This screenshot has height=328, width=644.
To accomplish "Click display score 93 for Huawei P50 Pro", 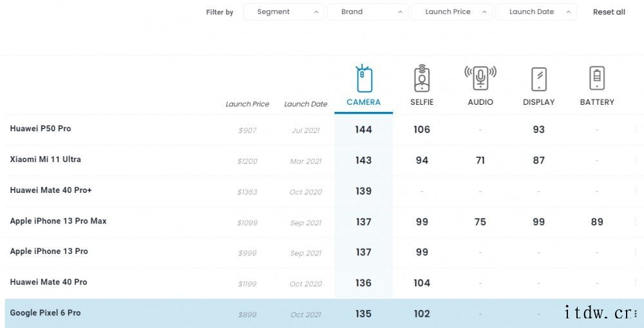I will [x=539, y=129].
